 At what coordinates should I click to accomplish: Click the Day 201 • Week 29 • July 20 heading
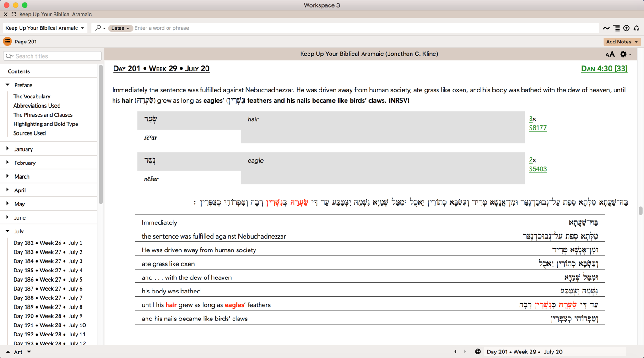[x=161, y=69]
